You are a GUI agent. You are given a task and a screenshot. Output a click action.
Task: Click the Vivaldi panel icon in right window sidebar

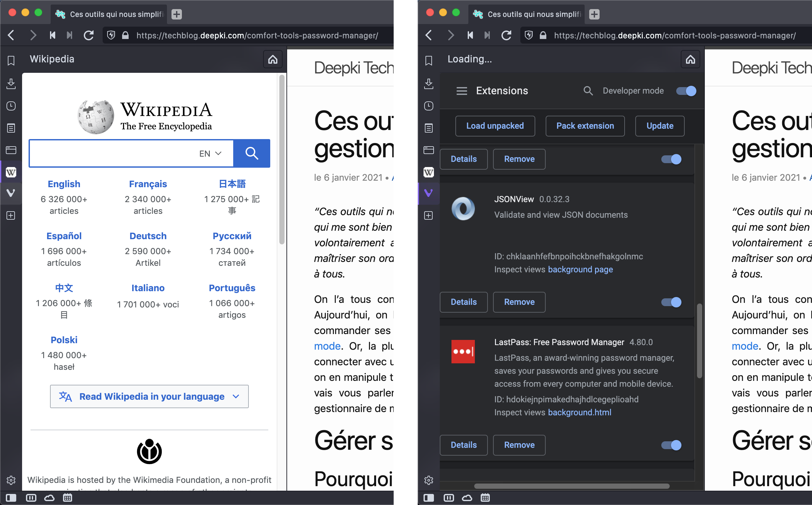(x=428, y=193)
